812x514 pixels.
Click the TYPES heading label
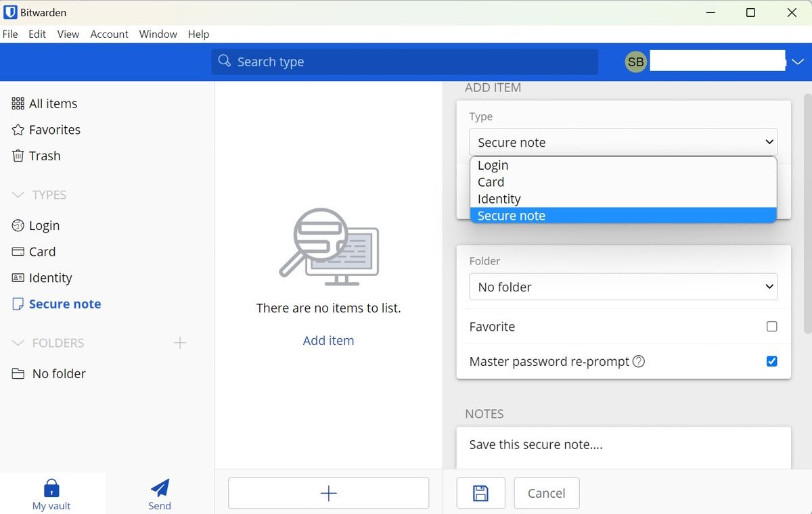49,195
